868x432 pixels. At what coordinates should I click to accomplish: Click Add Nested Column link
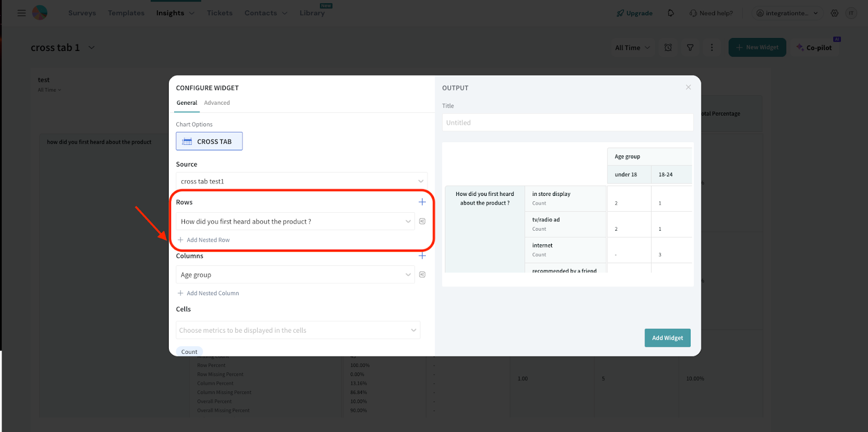[x=212, y=293]
